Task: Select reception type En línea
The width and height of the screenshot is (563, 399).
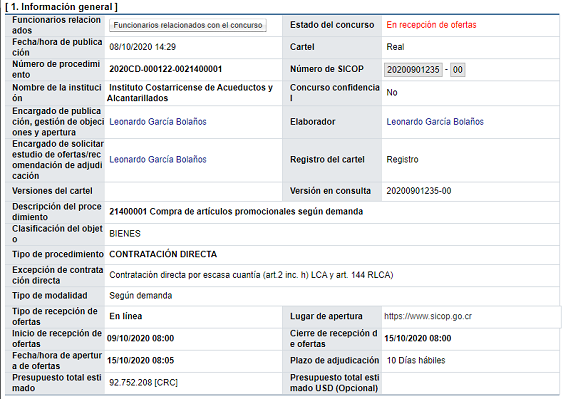Action: (126, 316)
